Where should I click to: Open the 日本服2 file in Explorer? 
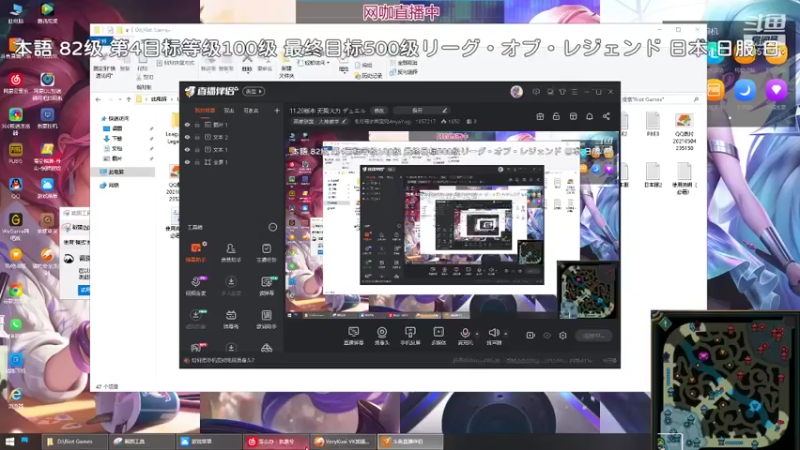653,176
